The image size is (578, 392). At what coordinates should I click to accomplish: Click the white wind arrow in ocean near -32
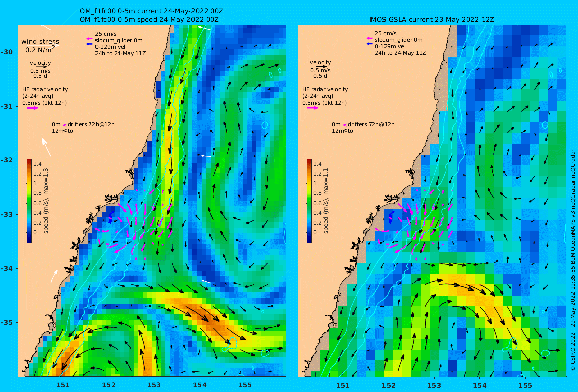click(207, 156)
